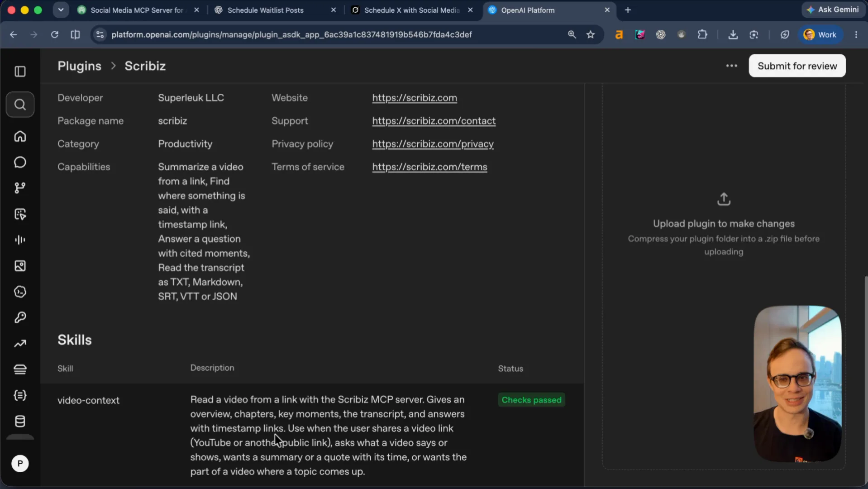The height and width of the screenshot is (489, 868).
Task: Click the Scribiz breadcrumb title
Action: (x=145, y=66)
